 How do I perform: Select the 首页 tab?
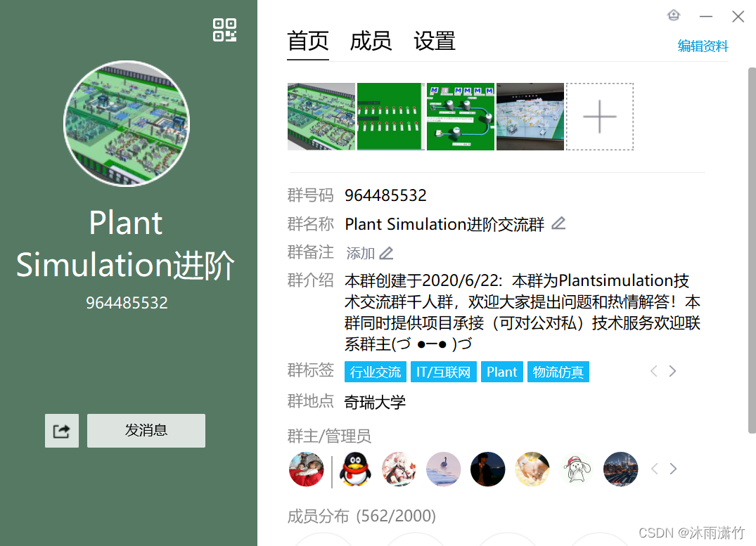307,41
